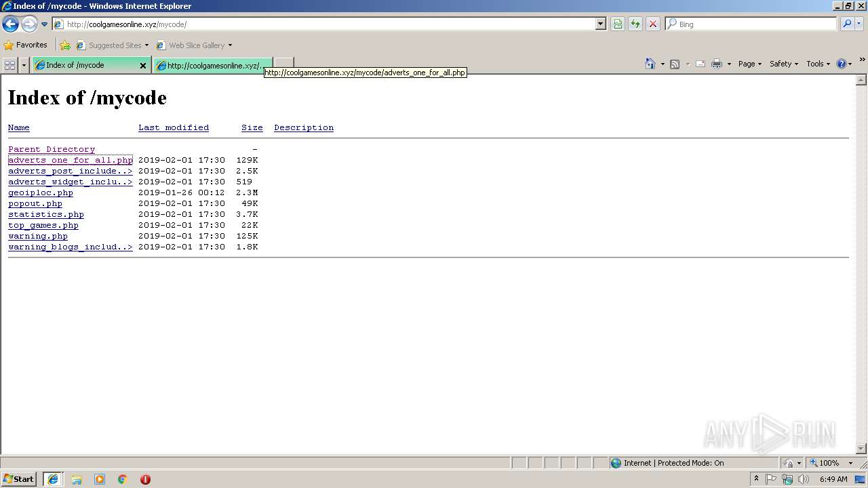868x488 pixels.
Task: Open the Parent Directory link
Action: click(52, 149)
